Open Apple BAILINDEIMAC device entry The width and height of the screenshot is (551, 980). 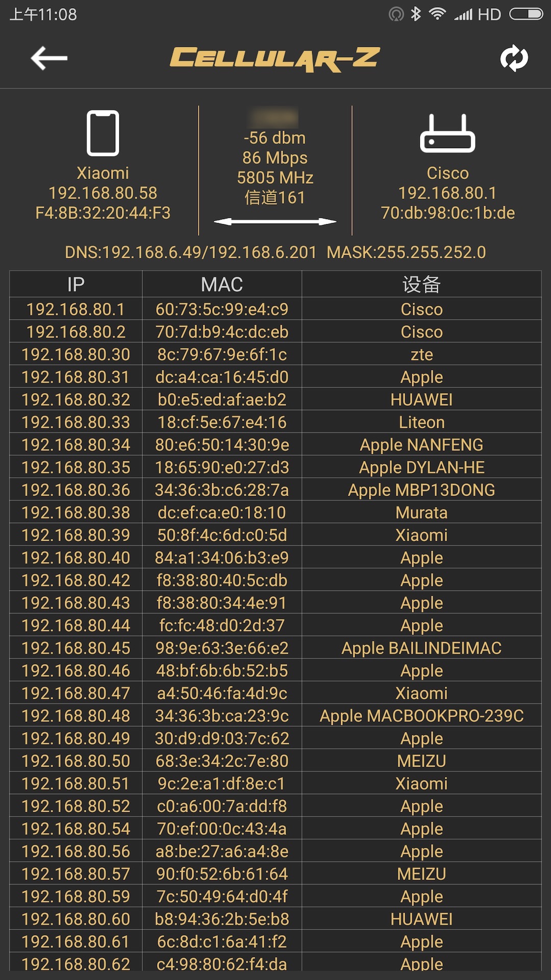[421, 648]
